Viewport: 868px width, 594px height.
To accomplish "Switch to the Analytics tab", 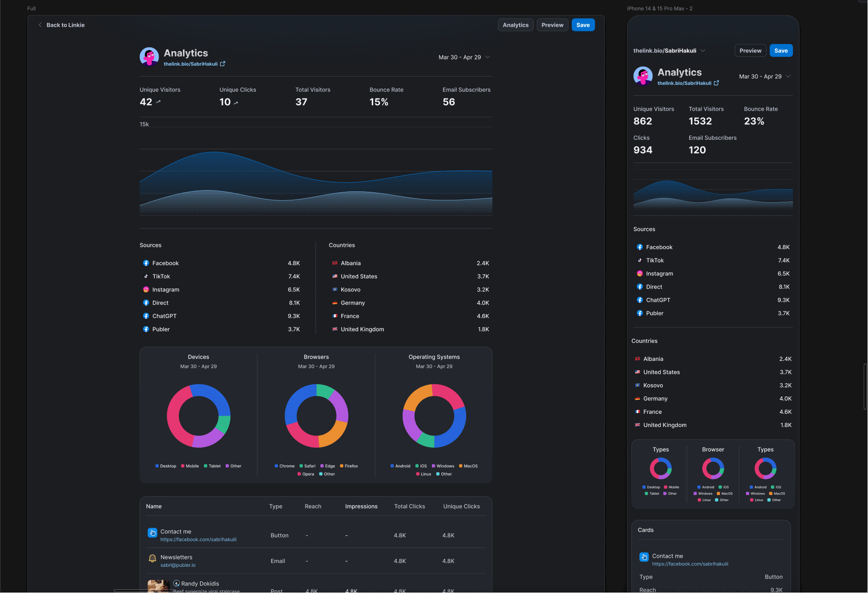I will [515, 25].
